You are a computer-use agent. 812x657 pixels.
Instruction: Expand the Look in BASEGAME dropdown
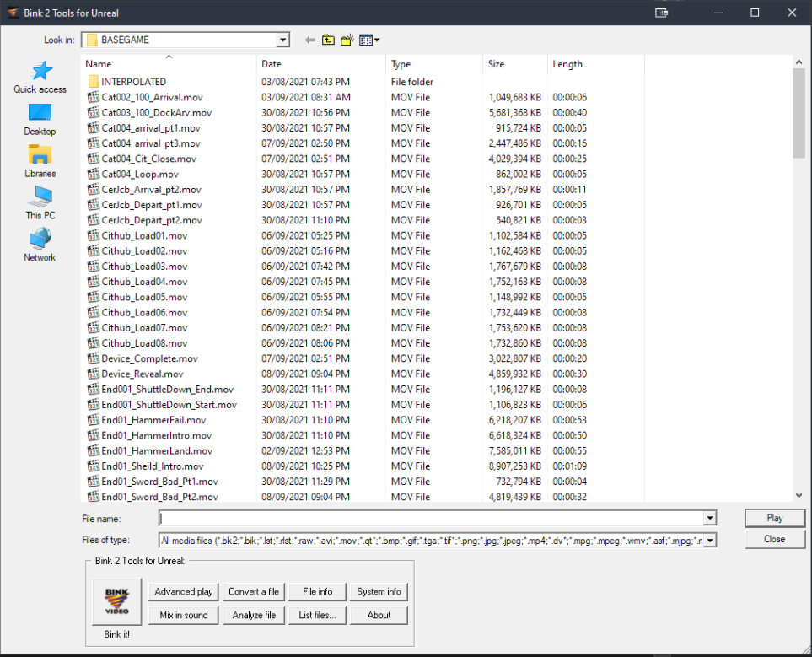pyautogui.click(x=282, y=40)
